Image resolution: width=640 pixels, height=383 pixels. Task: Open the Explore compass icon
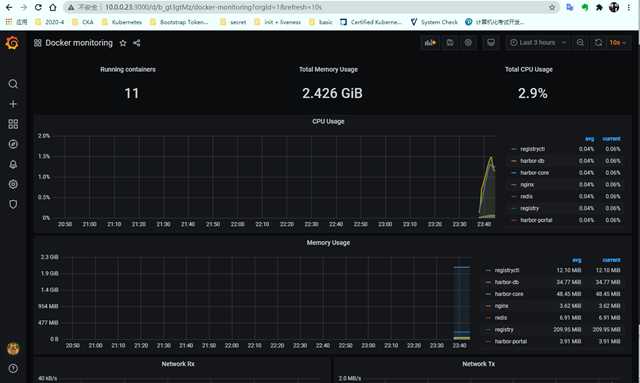coord(13,144)
